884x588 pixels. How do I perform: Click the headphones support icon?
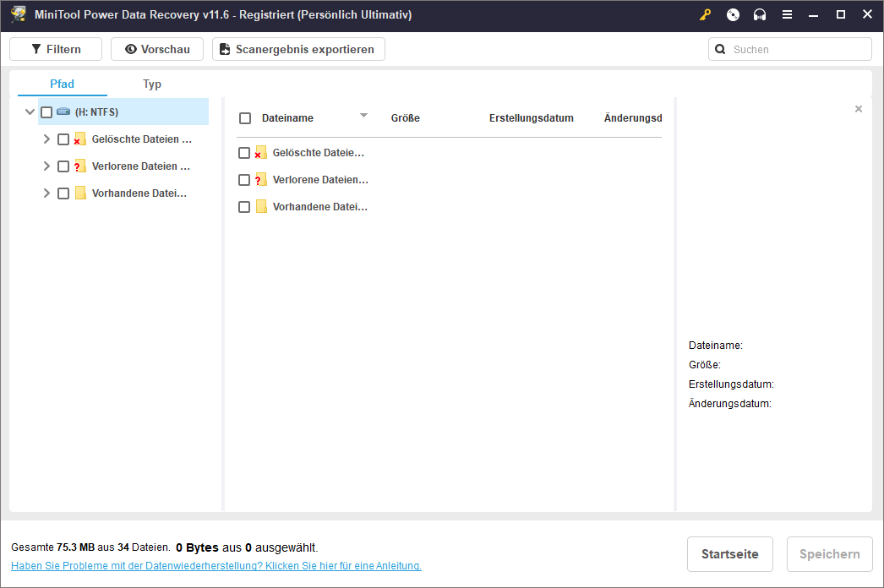760,14
